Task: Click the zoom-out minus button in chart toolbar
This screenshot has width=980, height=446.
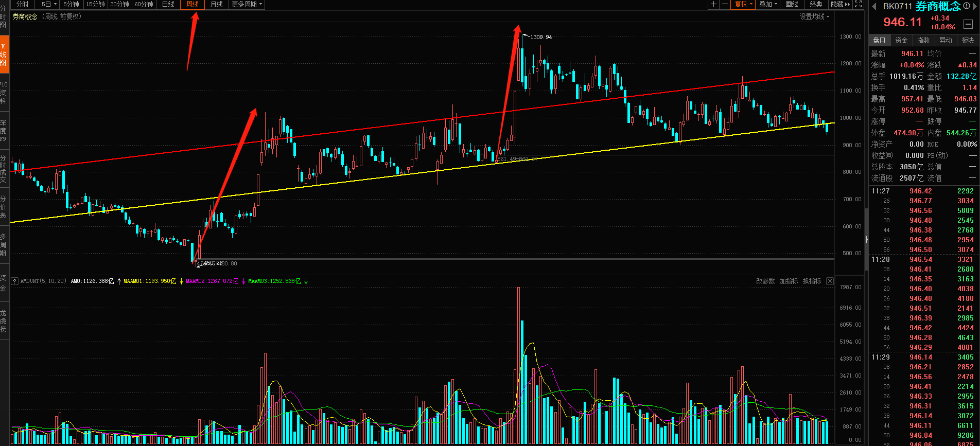Action: coord(725,4)
